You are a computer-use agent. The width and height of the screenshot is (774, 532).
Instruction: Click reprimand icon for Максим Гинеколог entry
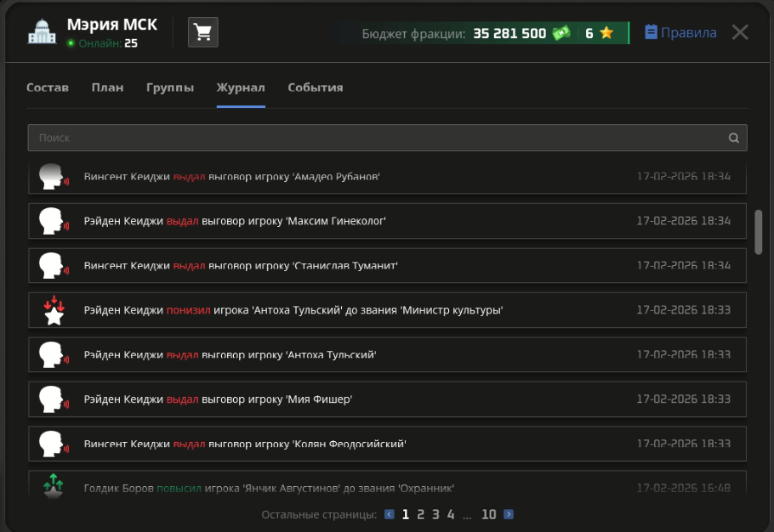point(54,221)
